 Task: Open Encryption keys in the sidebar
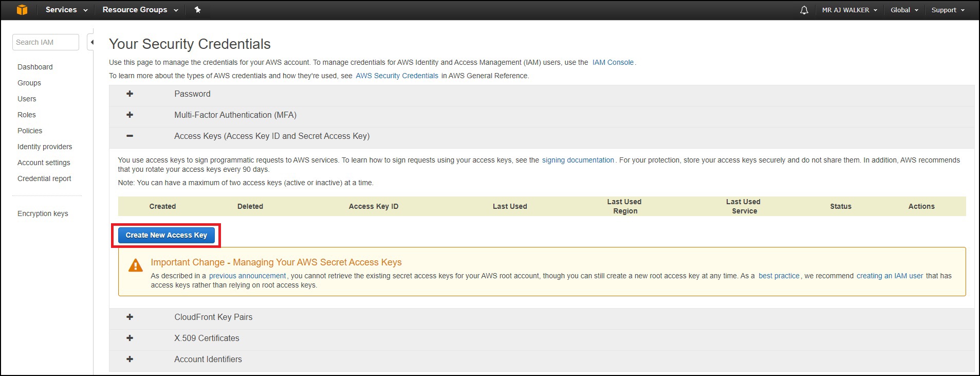click(43, 213)
